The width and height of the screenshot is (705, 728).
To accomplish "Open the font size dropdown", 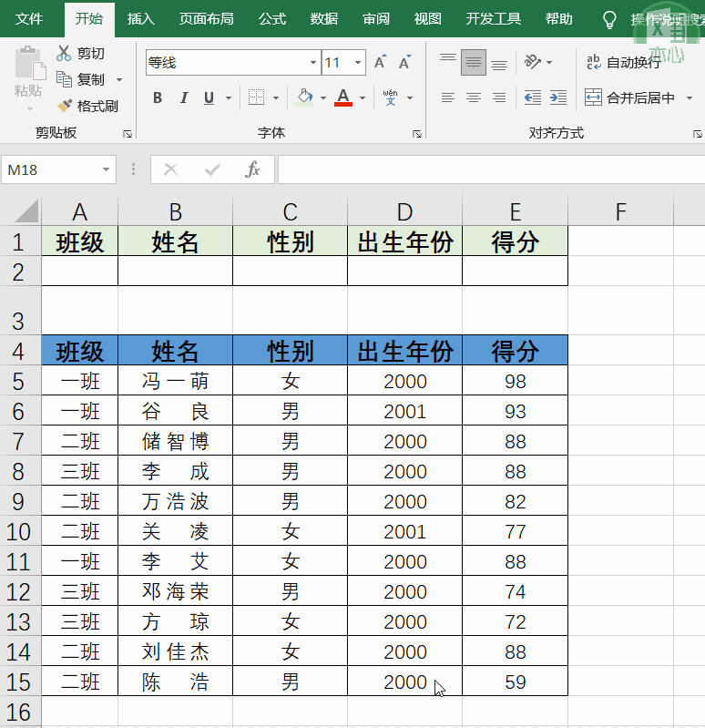I will [358, 62].
